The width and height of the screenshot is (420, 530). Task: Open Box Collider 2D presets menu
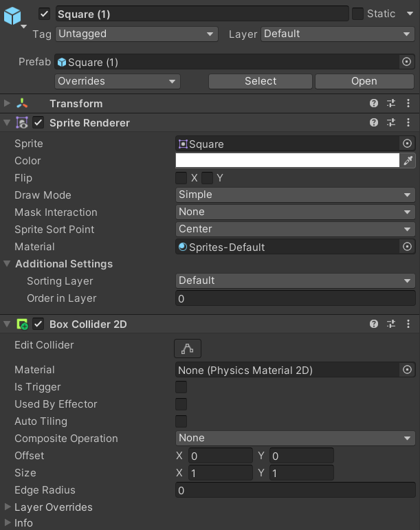pos(391,324)
